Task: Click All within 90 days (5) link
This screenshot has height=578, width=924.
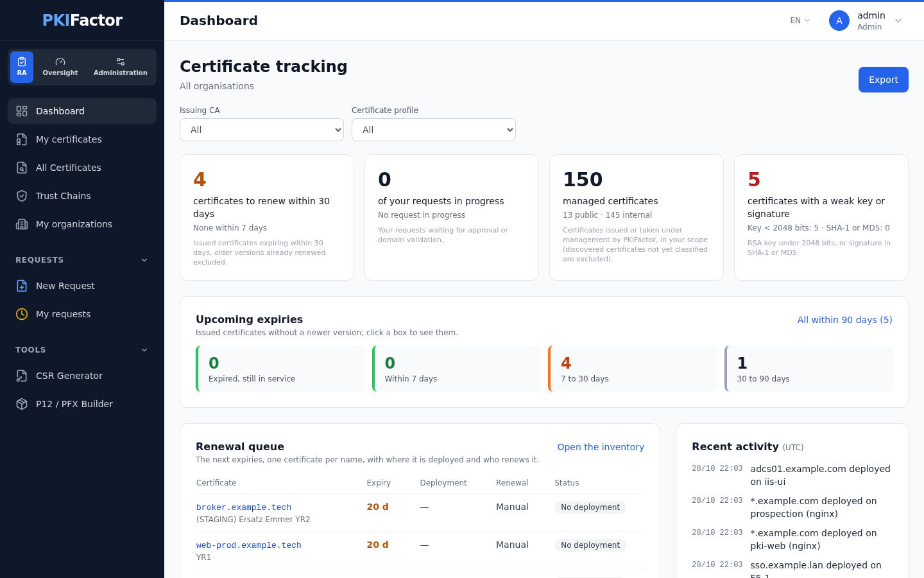Action: pyautogui.click(x=844, y=320)
